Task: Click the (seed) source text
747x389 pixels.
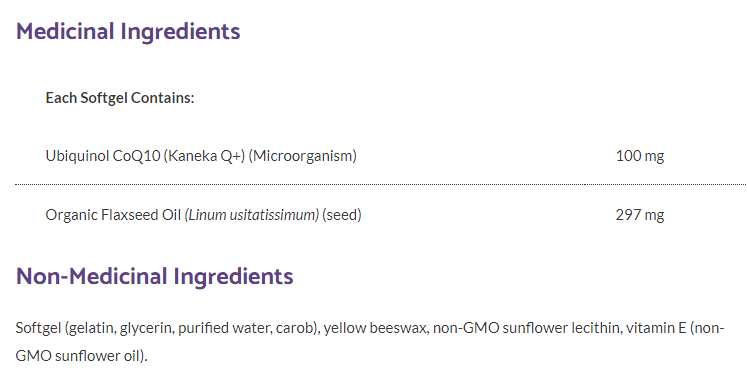Action: 342,215
